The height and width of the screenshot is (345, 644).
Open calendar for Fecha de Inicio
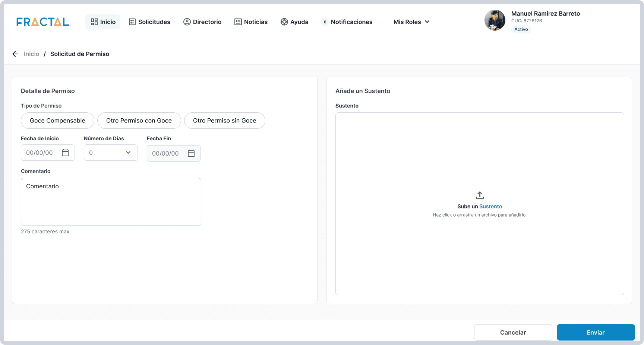coord(65,153)
